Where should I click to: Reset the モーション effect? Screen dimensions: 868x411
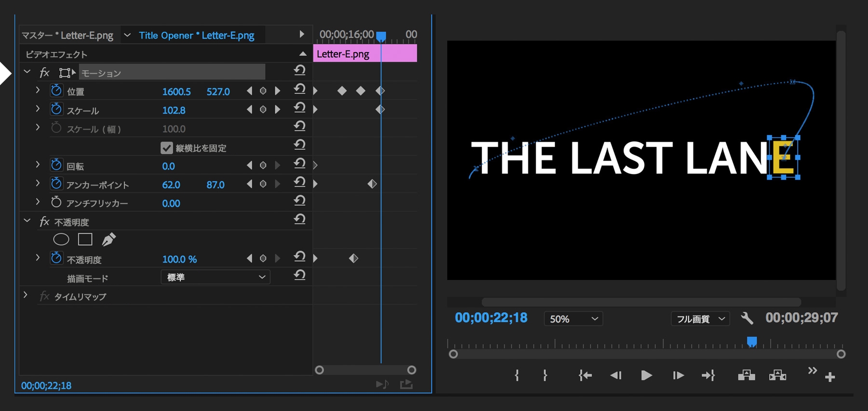[299, 70]
